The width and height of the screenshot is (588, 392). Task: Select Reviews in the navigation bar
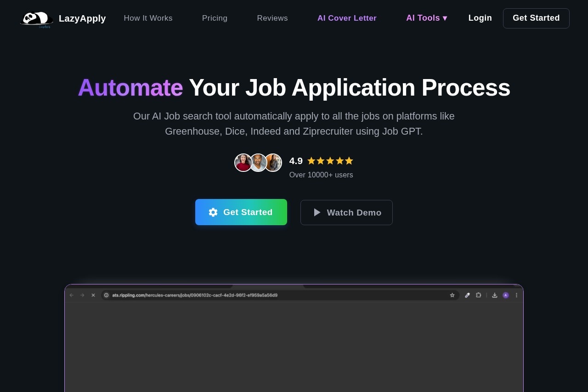[x=272, y=18]
